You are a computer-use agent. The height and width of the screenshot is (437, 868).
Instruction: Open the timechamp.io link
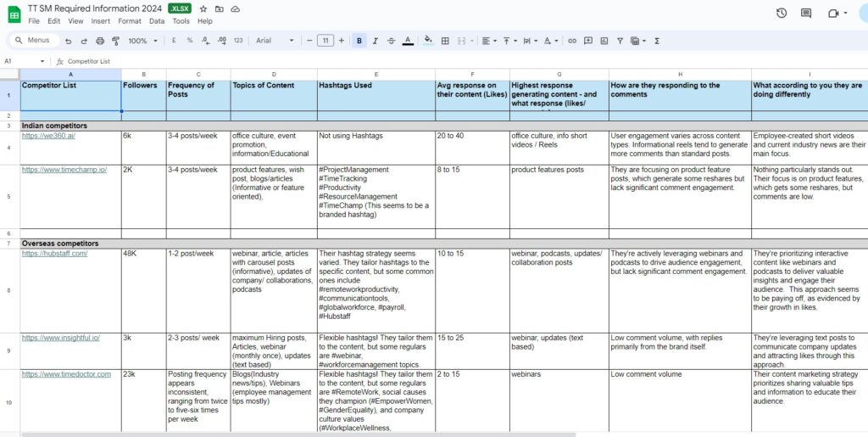(x=64, y=170)
